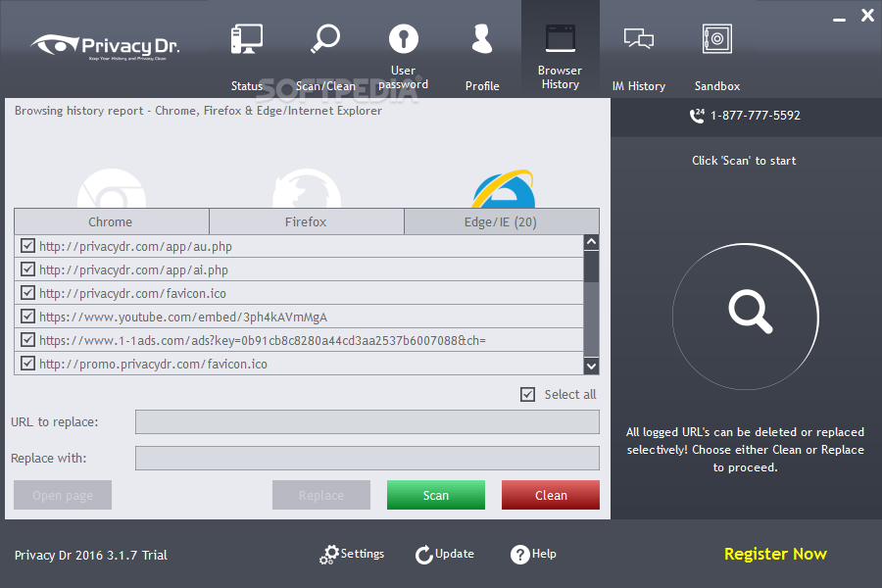The height and width of the screenshot is (588, 882).
Task: Select the http://privacydr.com/favicon.ico URL text
Action: (132, 294)
